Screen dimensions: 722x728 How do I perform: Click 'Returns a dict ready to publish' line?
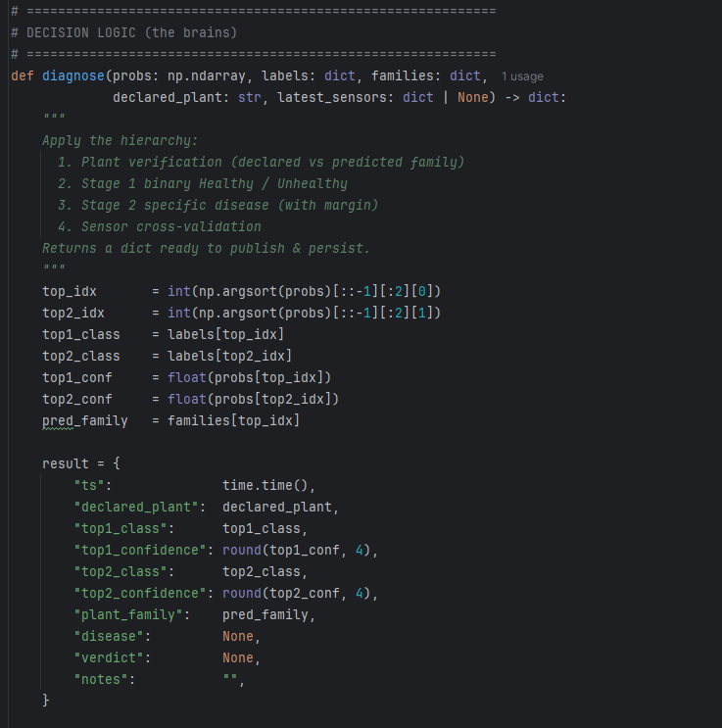point(206,248)
